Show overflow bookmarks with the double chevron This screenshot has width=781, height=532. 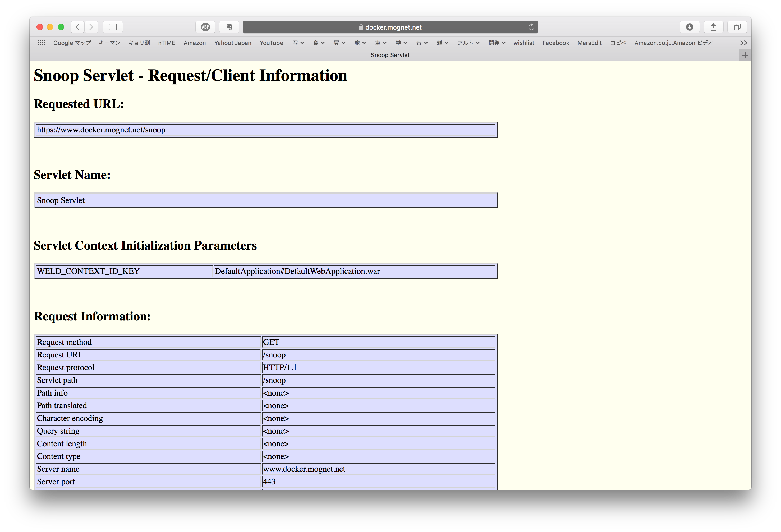744,43
